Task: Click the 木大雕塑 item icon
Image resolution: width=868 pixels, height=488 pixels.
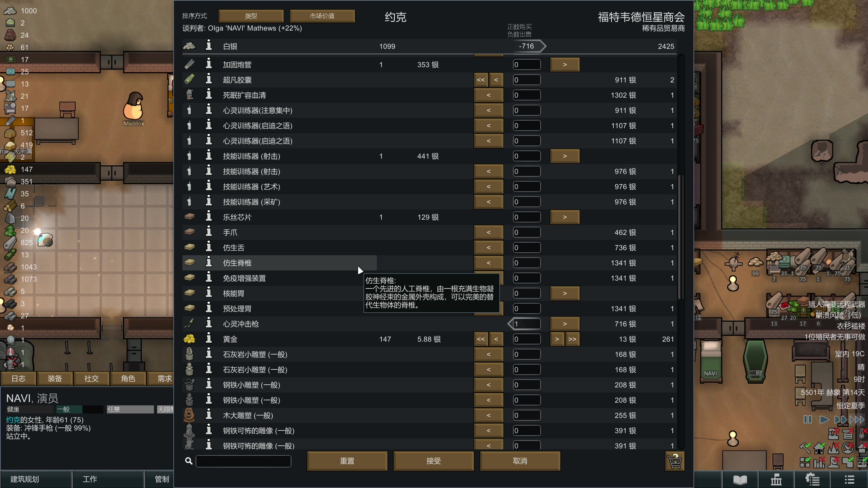Action: point(189,415)
